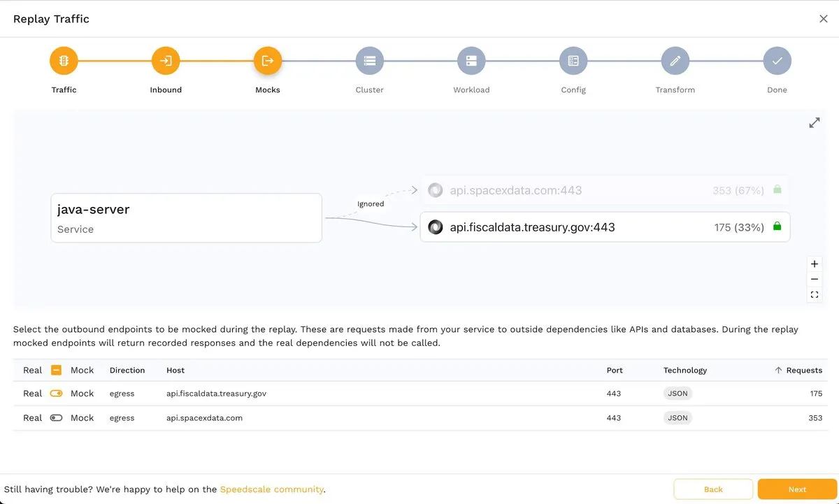This screenshot has height=504, width=839.
Task: Click the Cluster step icon
Action: pyautogui.click(x=369, y=61)
